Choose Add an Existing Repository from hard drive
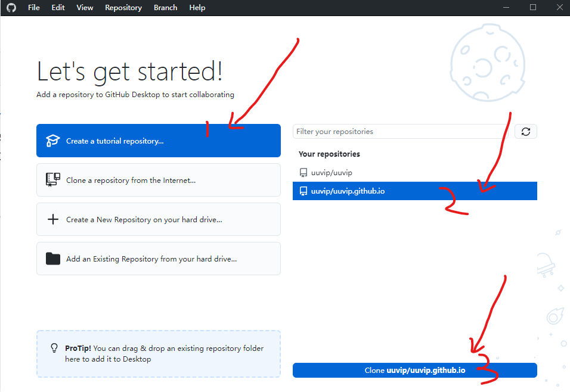570x392 pixels. pos(159,259)
